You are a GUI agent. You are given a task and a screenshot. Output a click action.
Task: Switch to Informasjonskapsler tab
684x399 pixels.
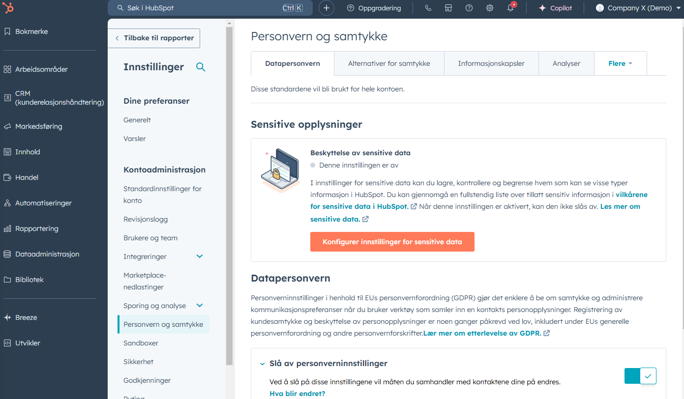coord(491,64)
